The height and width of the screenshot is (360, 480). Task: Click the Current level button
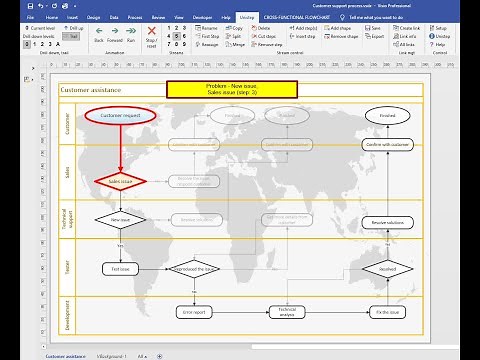[x=40, y=28]
